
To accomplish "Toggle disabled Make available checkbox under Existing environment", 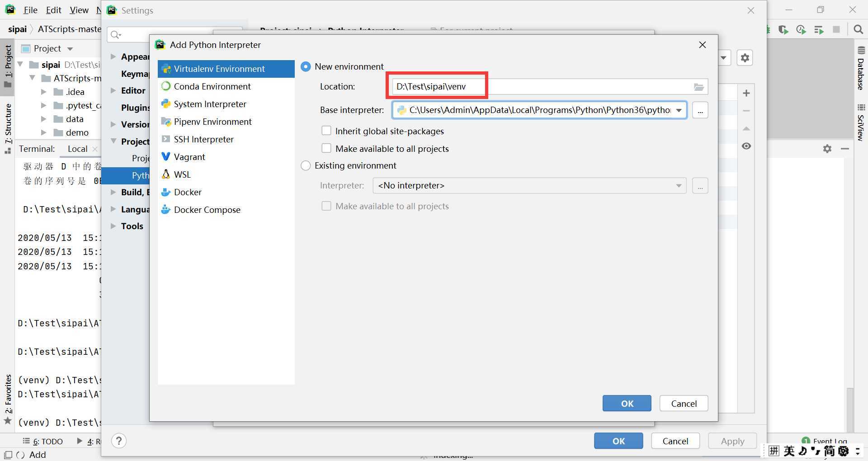I will coord(326,207).
